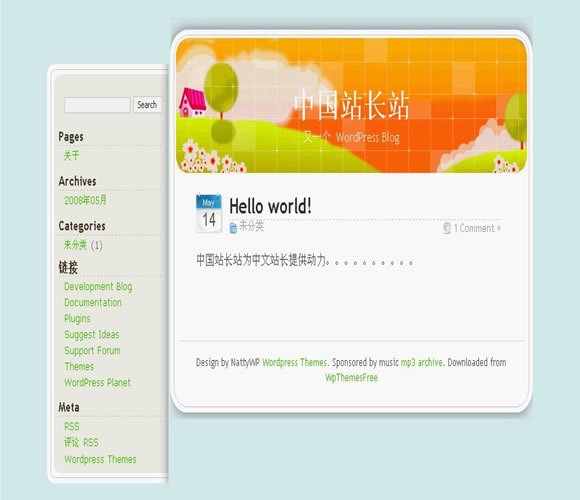Open the 评论 RSS feed link

(x=81, y=442)
